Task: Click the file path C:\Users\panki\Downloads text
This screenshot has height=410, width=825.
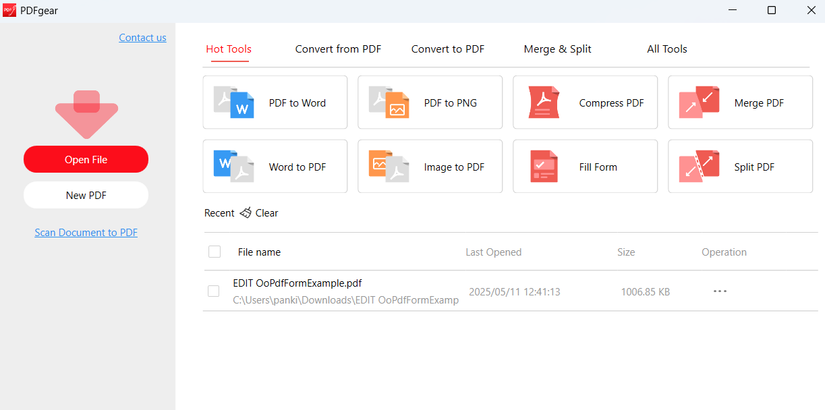Action: (346, 300)
